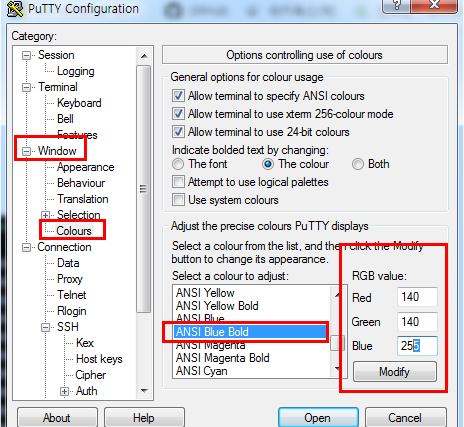Open the Translation category

[x=83, y=199]
